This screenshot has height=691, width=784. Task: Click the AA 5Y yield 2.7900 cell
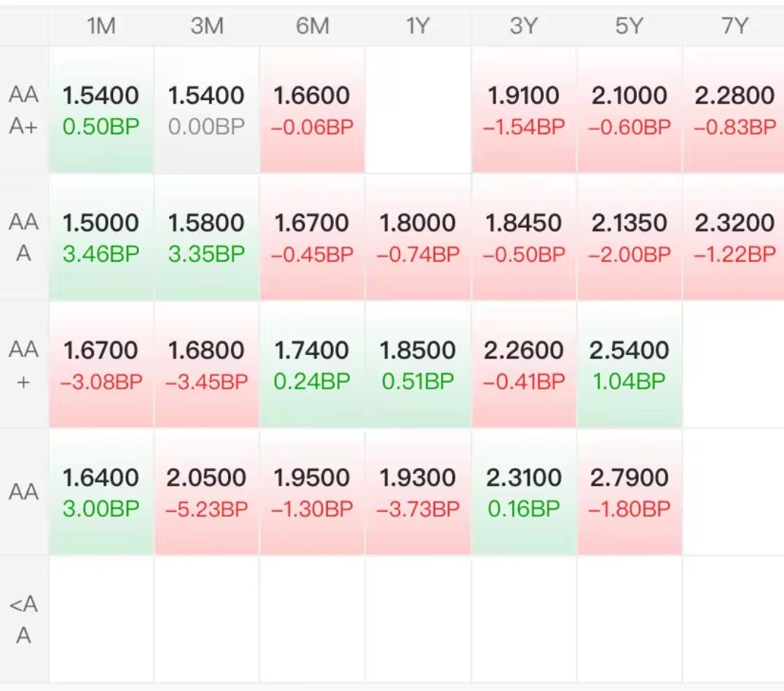point(629,493)
